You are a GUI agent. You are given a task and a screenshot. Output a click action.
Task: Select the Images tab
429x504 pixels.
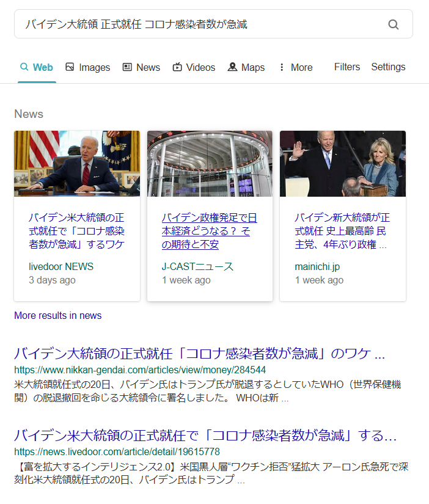click(87, 67)
